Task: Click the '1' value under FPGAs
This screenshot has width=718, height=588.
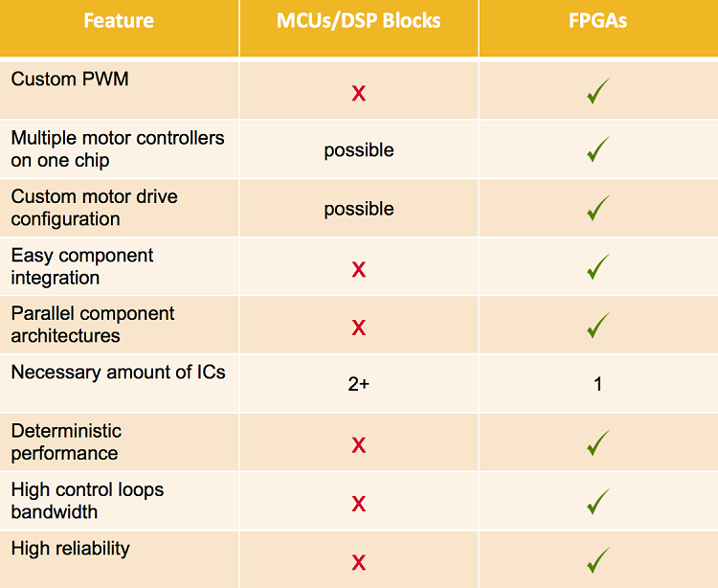Action: pos(598,385)
